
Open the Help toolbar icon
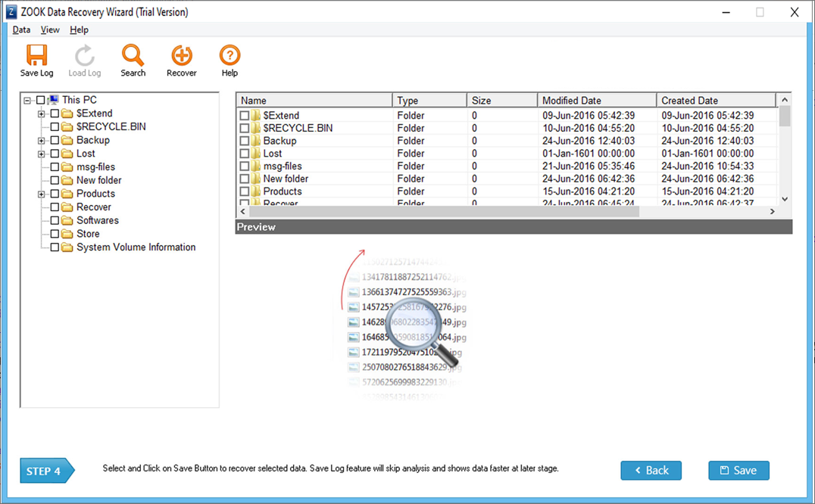[230, 55]
